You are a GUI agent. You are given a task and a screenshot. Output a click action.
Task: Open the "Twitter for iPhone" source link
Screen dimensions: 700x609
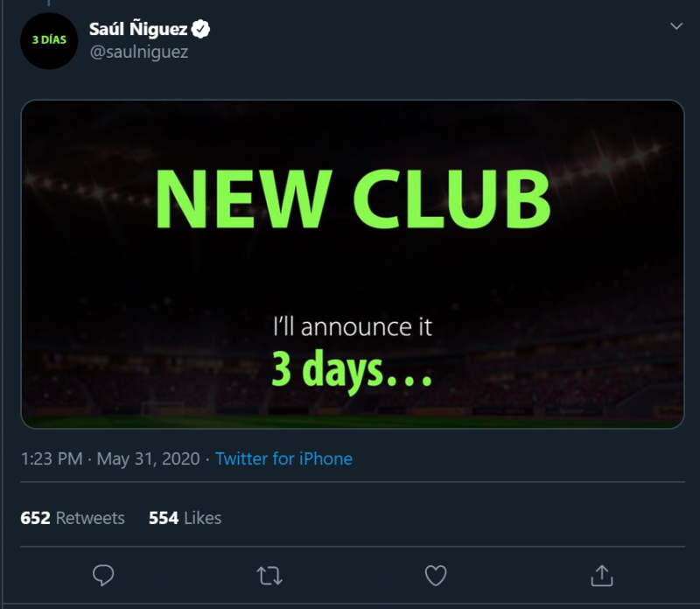tap(283, 458)
